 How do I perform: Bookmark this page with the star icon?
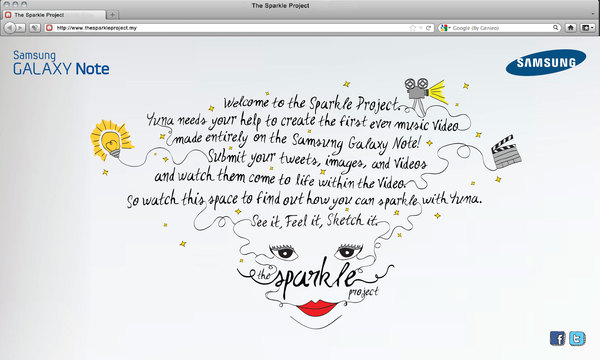412,28
